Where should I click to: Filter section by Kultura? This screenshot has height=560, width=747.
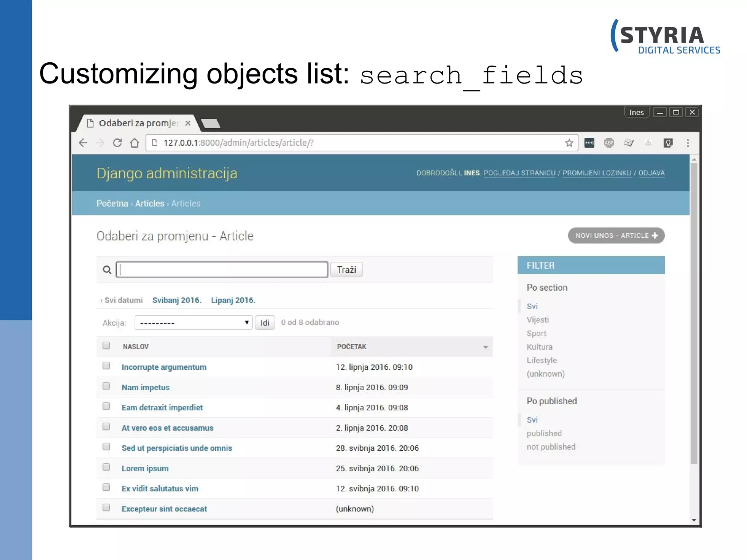tap(539, 347)
